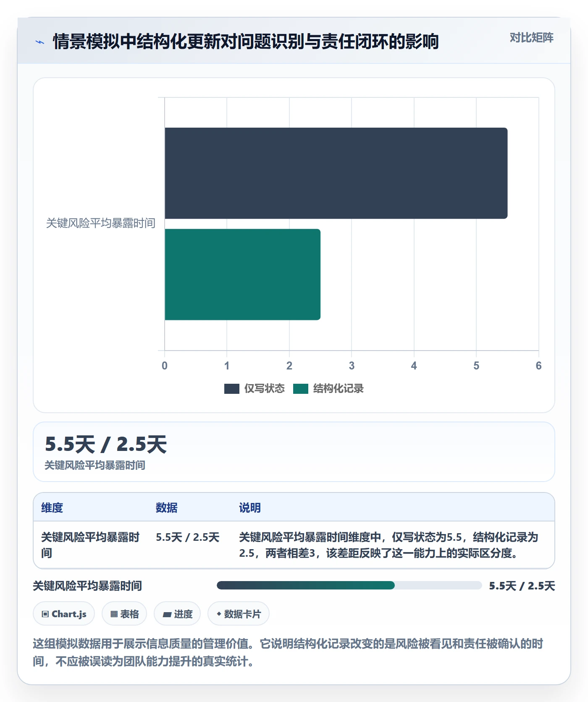Click the x-axis tick label 3
Image resolution: width=588 pixels, height=702 pixels.
[352, 366]
